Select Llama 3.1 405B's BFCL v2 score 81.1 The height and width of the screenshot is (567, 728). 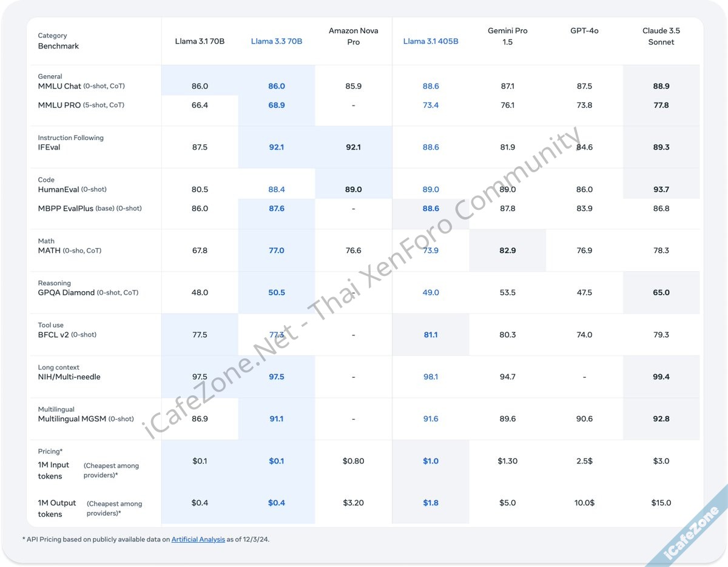[430, 335]
